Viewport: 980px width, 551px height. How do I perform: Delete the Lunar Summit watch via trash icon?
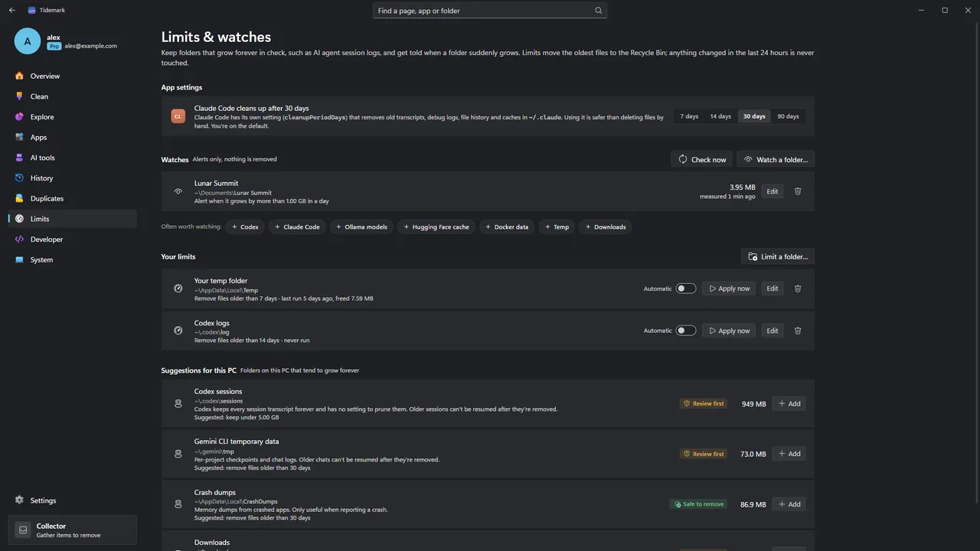click(x=798, y=191)
